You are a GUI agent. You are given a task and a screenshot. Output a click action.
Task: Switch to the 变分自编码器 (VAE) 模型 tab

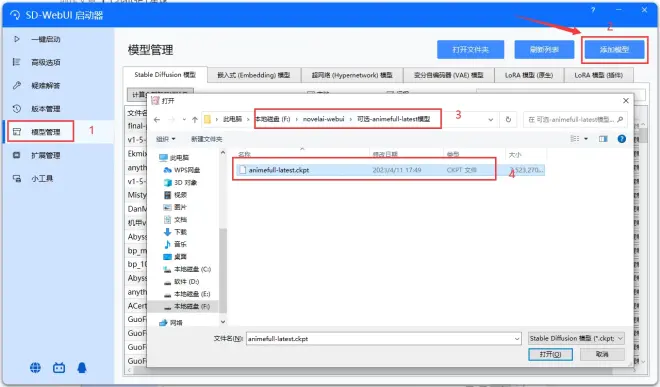[449, 75]
